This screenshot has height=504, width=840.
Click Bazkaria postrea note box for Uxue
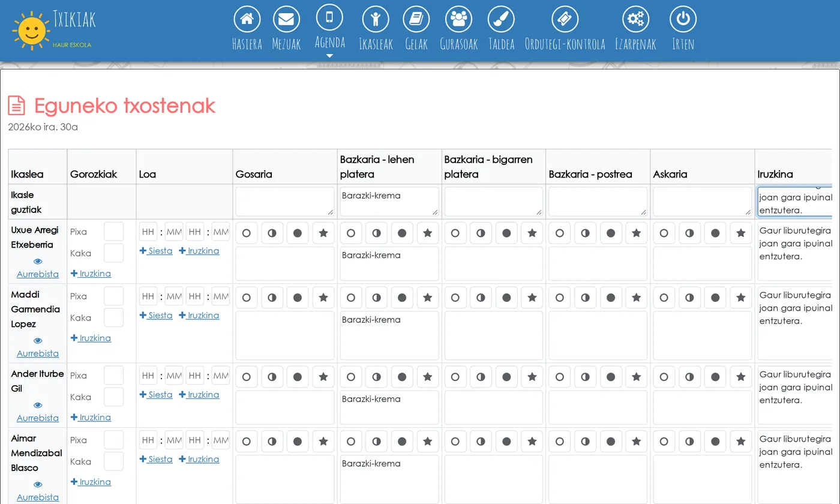coord(598,263)
